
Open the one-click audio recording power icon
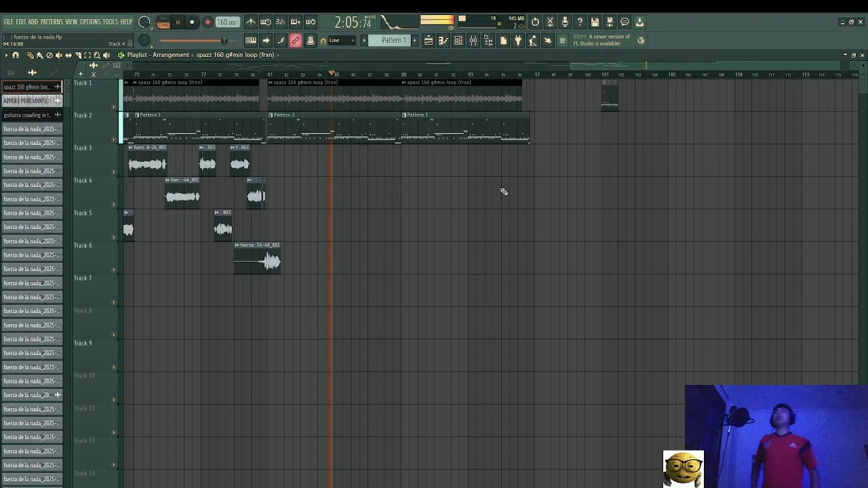click(535, 22)
